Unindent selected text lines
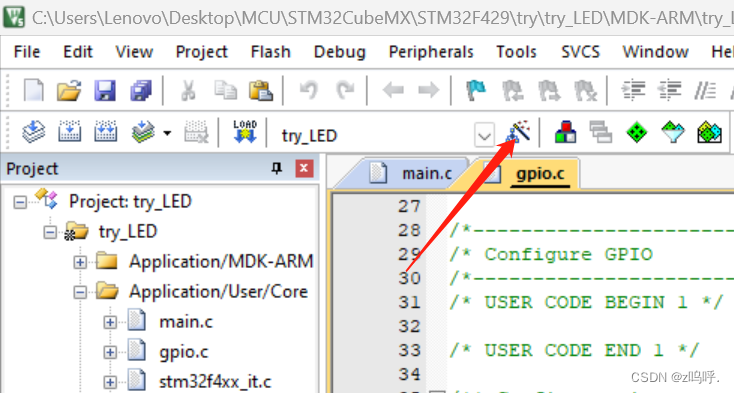The height and width of the screenshot is (393, 734). tap(669, 90)
